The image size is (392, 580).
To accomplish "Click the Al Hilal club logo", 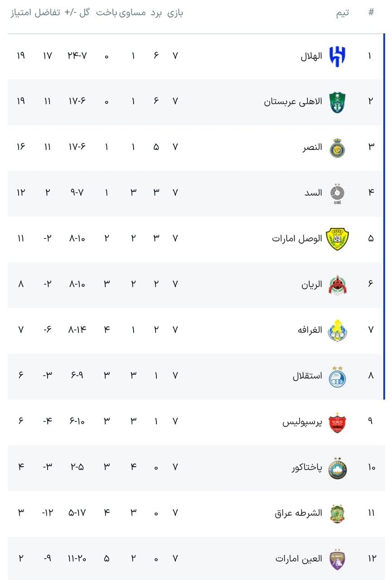I will (x=337, y=57).
